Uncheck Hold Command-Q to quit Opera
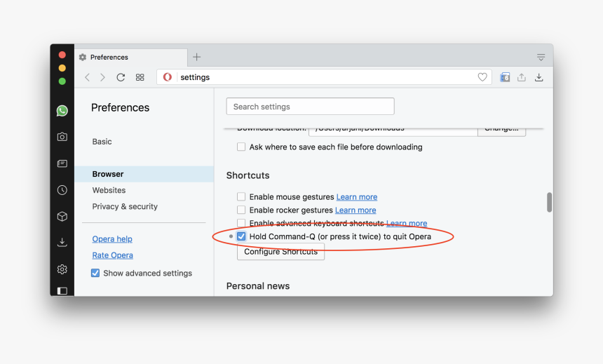 point(241,236)
